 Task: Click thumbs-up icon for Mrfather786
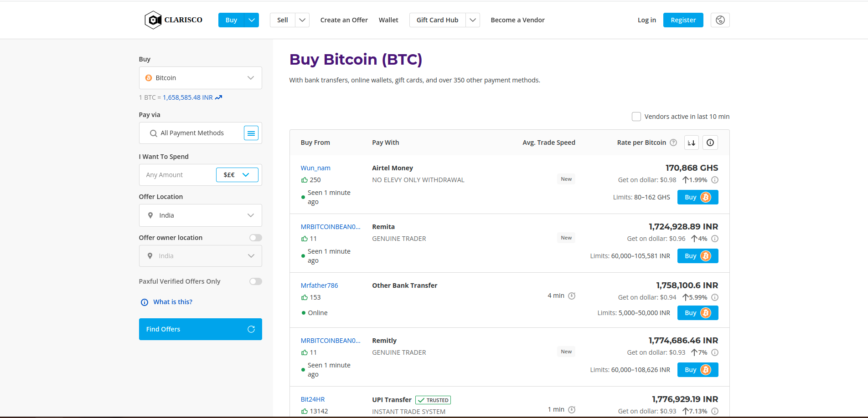tap(305, 297)
